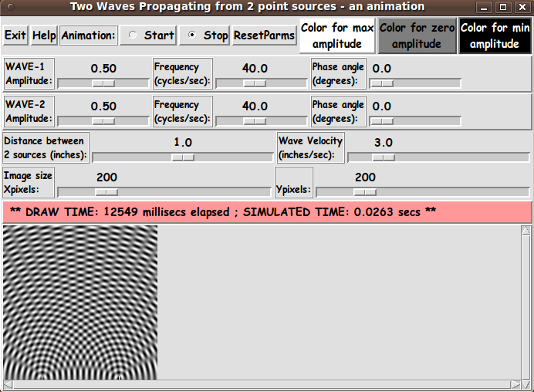Click the WAVE-1 Frequency (cycles/sec) label

(x=183, y=73)
